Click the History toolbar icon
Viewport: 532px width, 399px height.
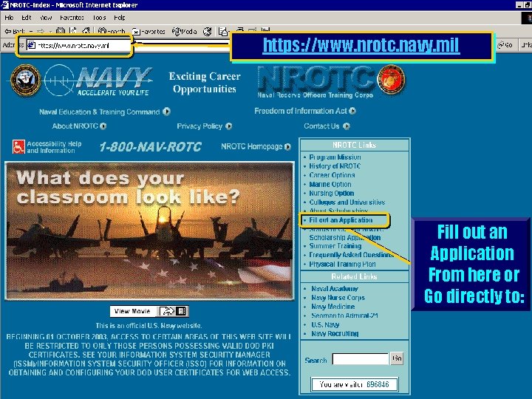pos(208,32)
